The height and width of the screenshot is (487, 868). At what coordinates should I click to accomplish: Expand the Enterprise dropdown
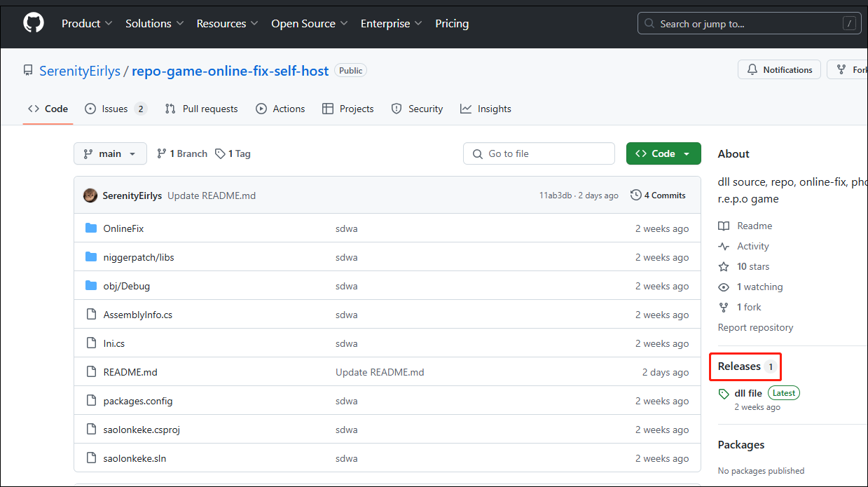391,23
